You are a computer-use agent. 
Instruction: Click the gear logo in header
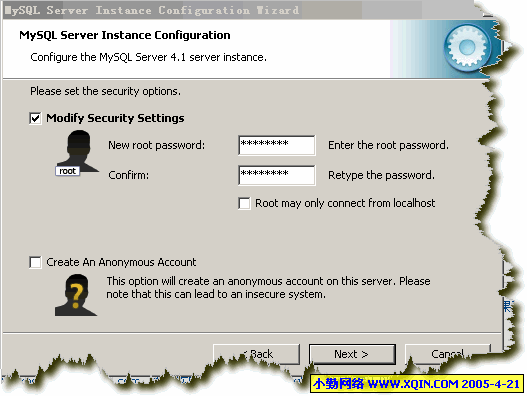pyautogui.click(x=467, y=47)
